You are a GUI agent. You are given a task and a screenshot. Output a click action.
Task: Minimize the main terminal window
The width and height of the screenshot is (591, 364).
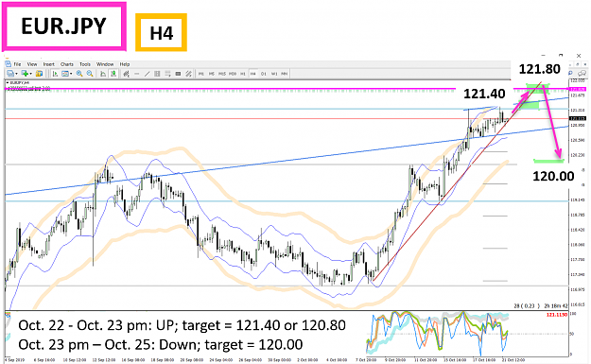[543, 56]
